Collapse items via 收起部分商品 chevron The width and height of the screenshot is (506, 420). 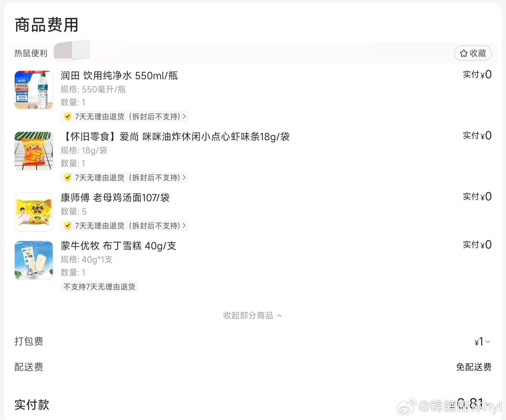(279, 316)
